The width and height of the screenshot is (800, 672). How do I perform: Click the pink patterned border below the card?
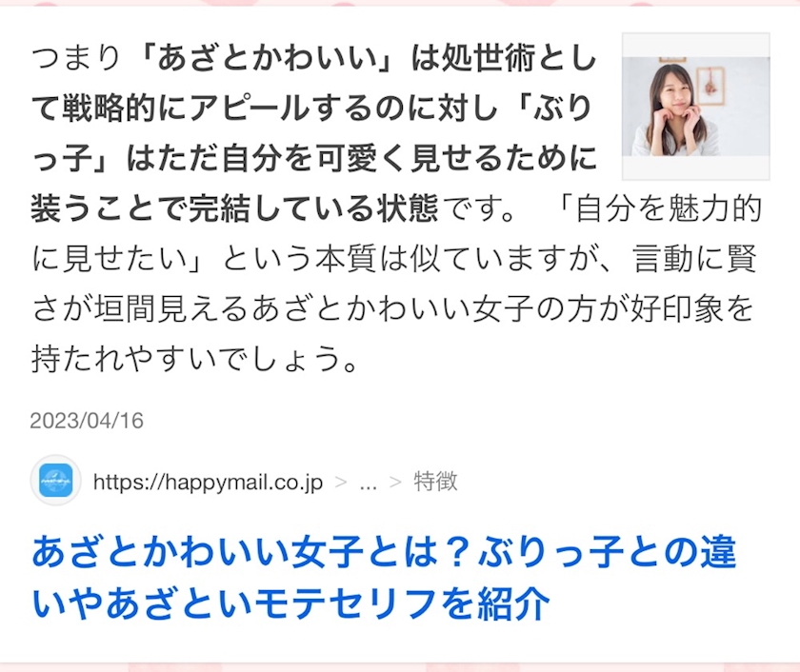[x=400, y=667]
